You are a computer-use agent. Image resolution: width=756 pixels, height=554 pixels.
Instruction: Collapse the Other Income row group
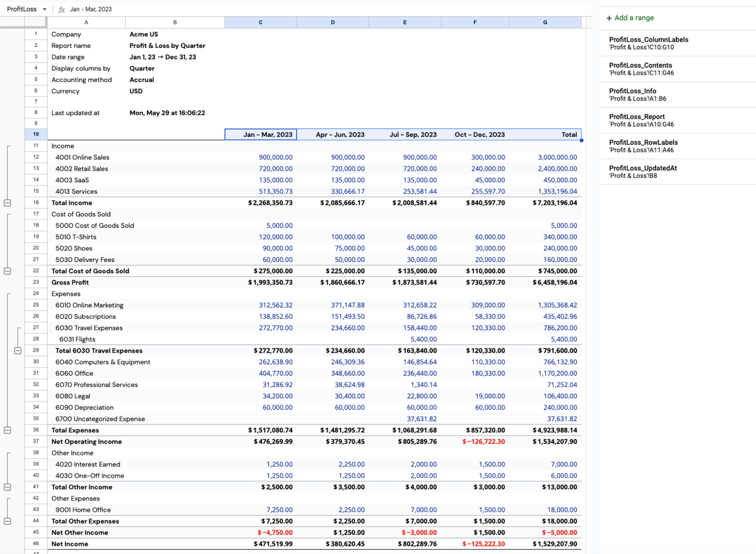pyautogui.click(x=7, y=487)
